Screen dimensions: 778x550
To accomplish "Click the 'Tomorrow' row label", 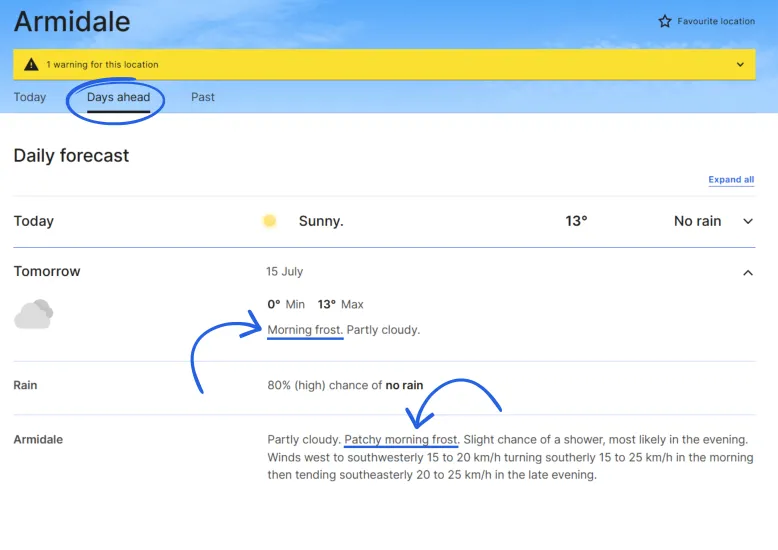I will (x=47, y=272).
